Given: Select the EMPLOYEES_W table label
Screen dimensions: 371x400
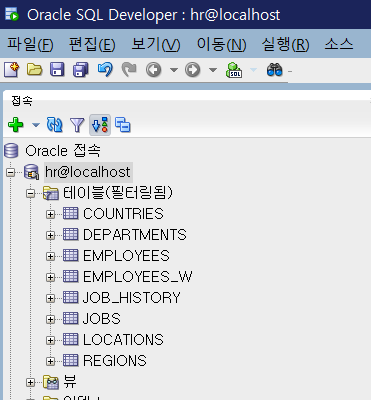Looking at the screenshot, I should (138, 277).
